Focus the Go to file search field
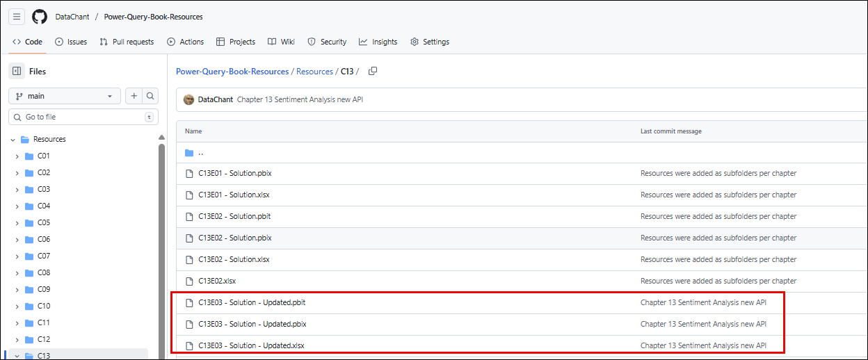 pos(83,117)
